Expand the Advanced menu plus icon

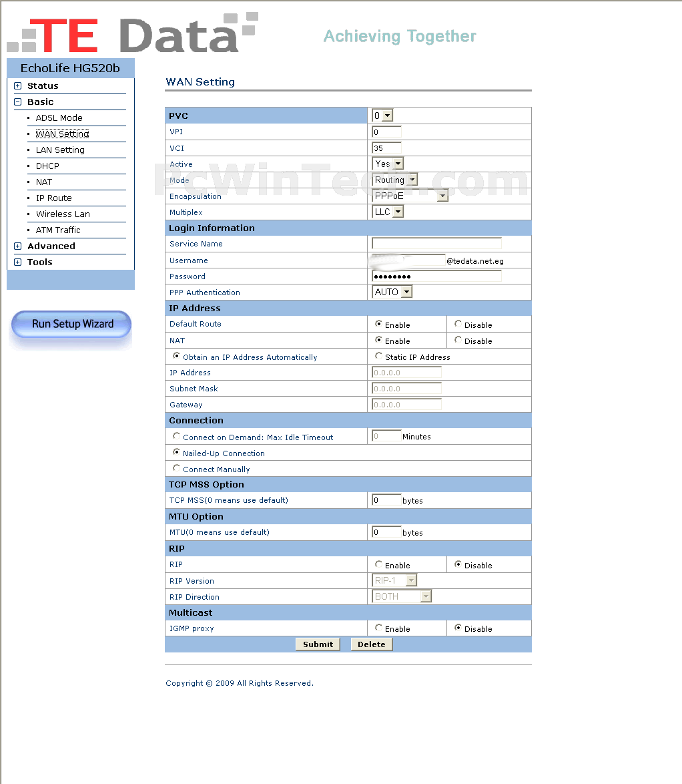click(18, 246)
